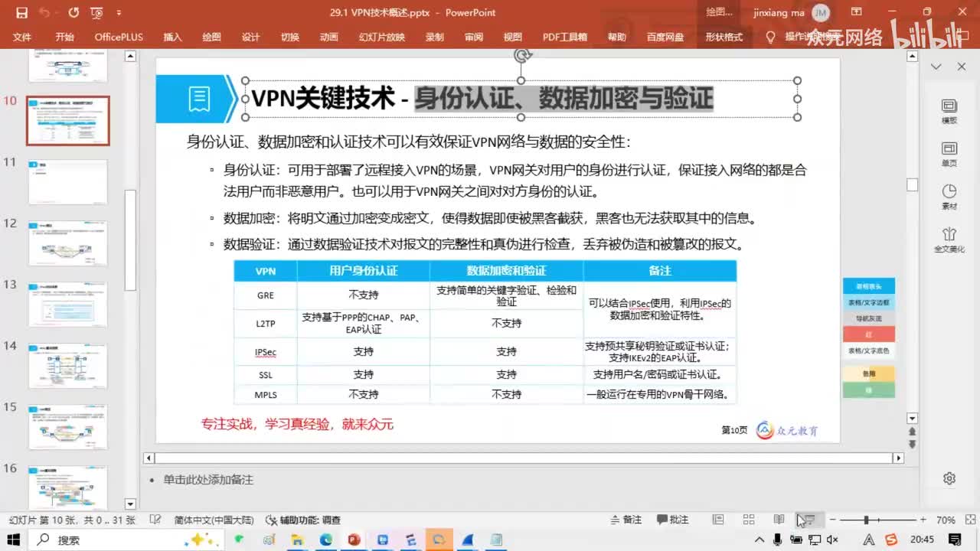Click the 全文美化 beautify icon

coord(949,240)
